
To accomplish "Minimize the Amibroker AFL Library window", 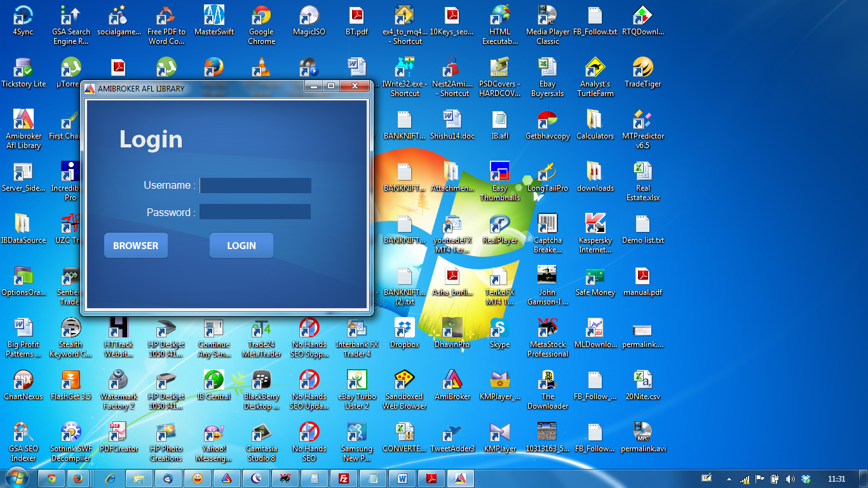I will coord(313,86).
